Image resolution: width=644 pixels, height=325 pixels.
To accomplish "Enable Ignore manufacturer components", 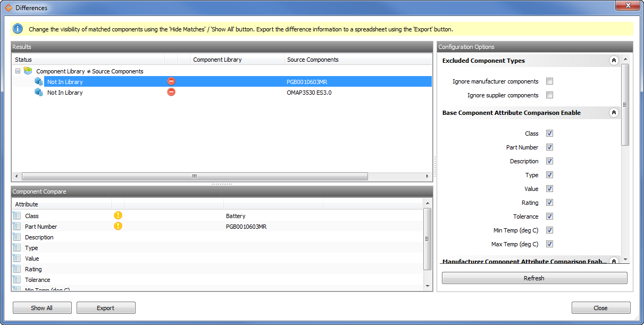I will coord(549,81).
